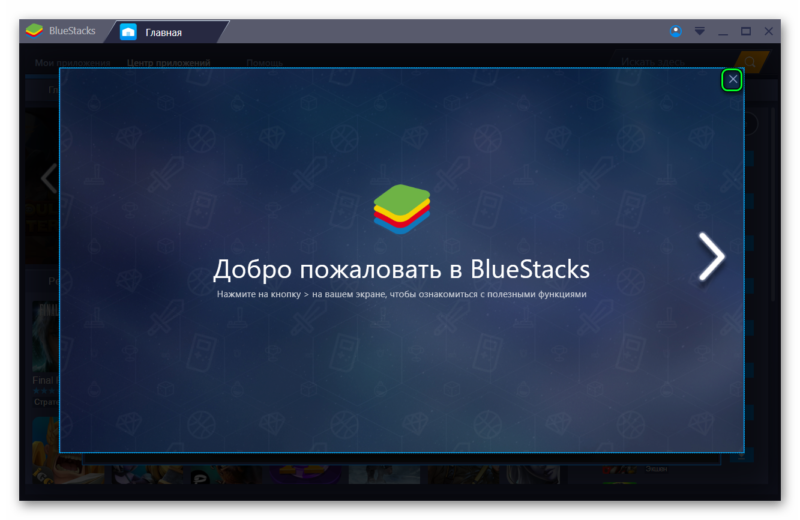Go to the next welcome slide with the arrow
This screenshot has height=520, width=800.
[x=711, y=257]
